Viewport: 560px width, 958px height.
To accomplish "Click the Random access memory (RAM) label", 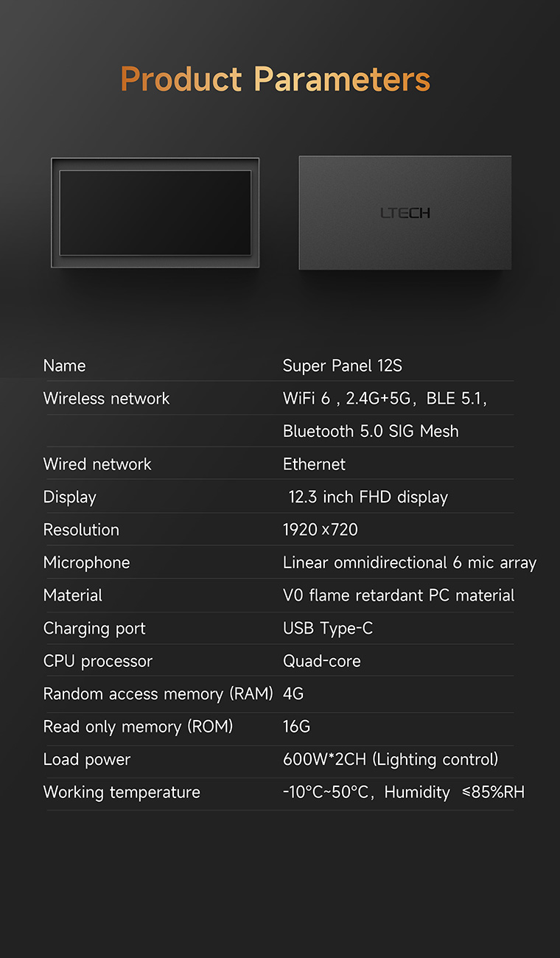I will [158, 694].
